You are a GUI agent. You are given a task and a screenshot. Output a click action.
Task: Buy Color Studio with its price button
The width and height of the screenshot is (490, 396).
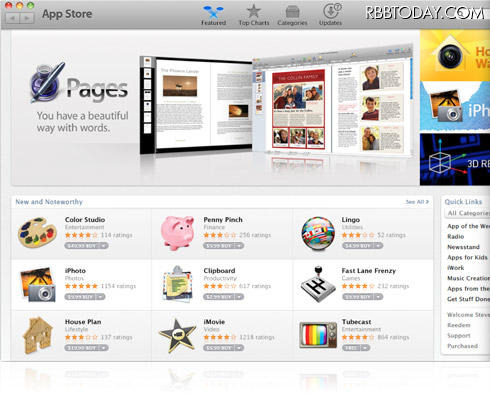82,246
